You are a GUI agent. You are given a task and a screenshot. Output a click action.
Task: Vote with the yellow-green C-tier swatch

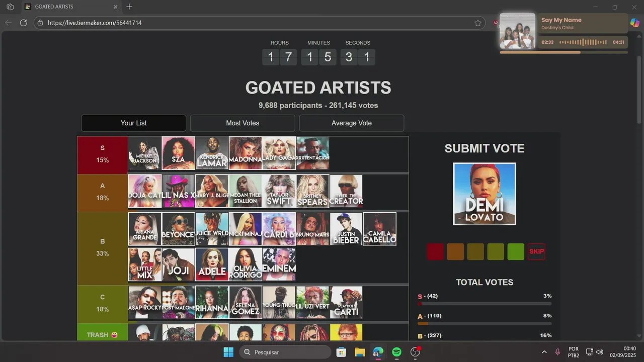coord(496,251)
